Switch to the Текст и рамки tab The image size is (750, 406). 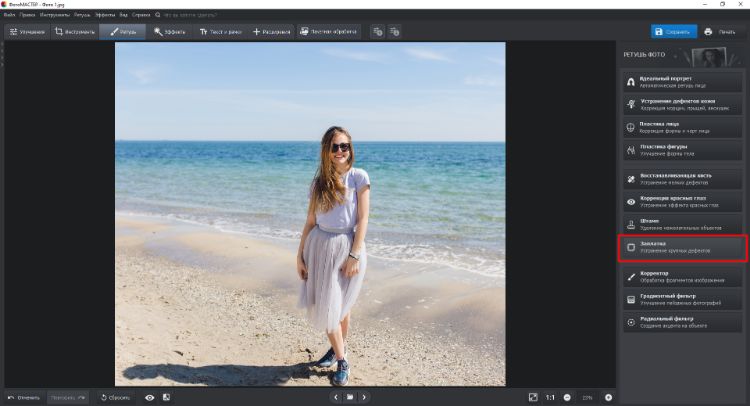[221, 32]
